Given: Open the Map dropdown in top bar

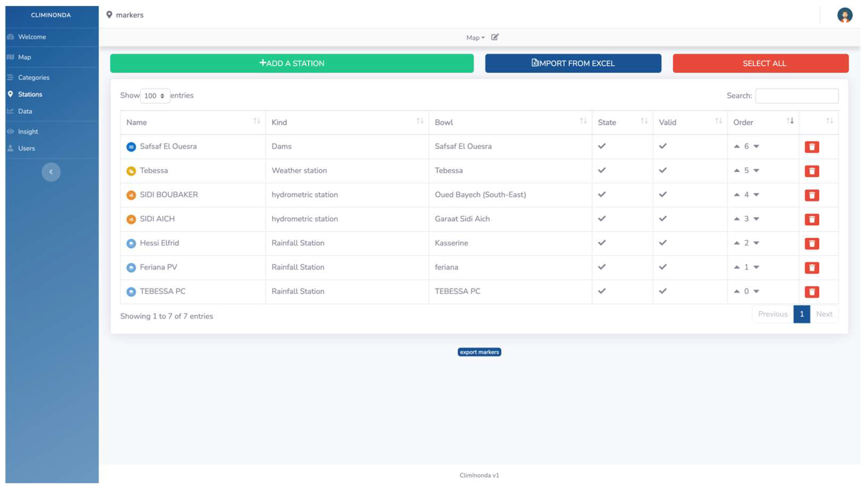Looking at the screenshot, I should click(475, 38).
